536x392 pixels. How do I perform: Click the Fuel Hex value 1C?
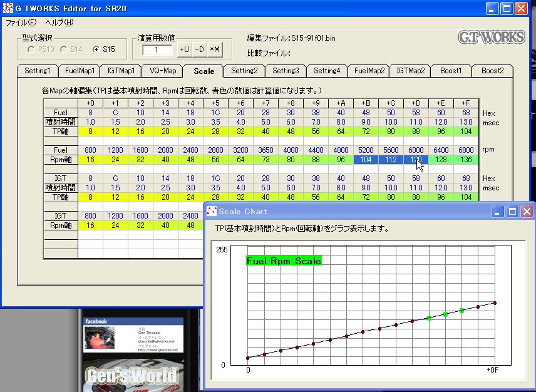(215, 113)
